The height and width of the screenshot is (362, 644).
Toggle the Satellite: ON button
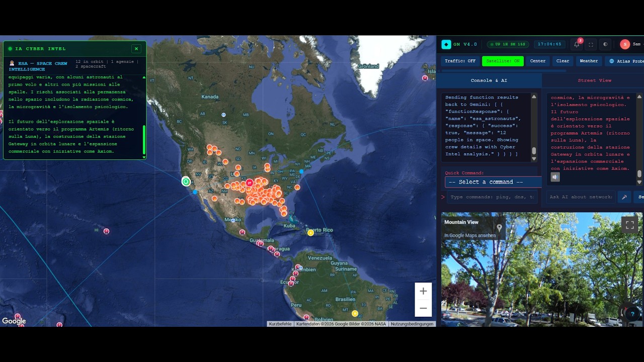pyautogui.click(x=503, y=61)
